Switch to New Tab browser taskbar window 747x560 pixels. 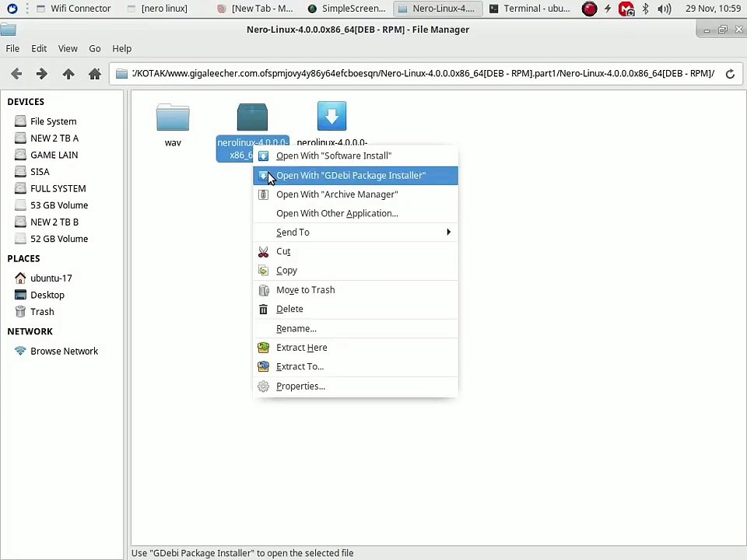255,9
